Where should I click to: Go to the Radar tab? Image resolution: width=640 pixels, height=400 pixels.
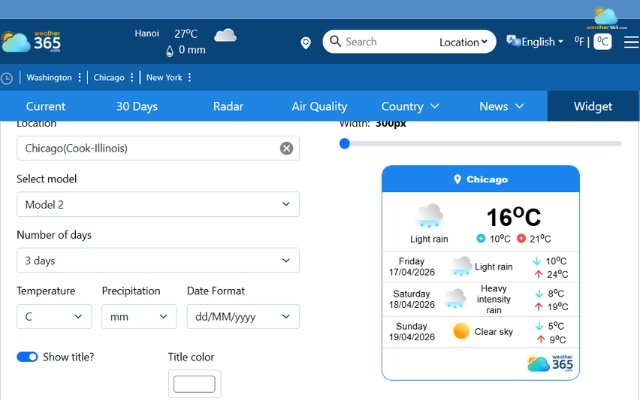pos(228,106)
